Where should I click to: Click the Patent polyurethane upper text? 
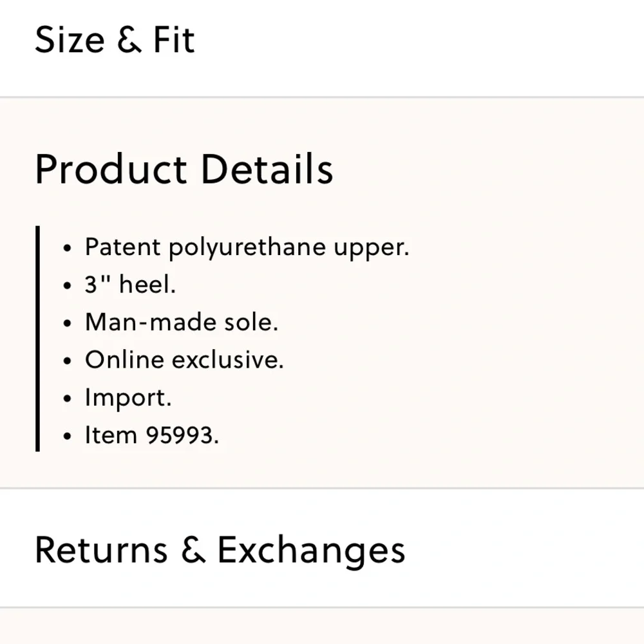pos(247,248)
